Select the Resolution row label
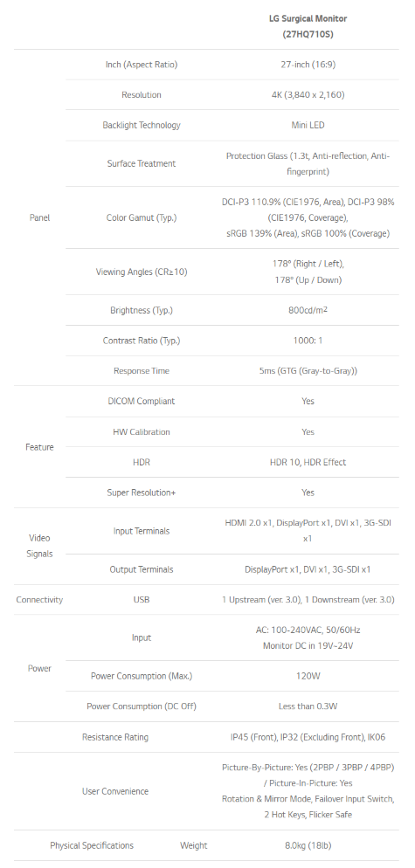The height and width of the screenshot is (868, 415). coord(142,94)
